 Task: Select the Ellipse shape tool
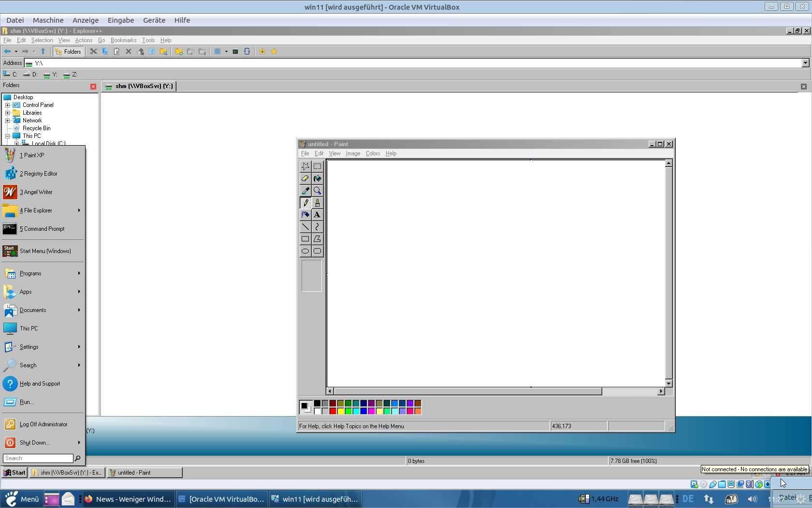pyautogui.click(x=305, y=251)
